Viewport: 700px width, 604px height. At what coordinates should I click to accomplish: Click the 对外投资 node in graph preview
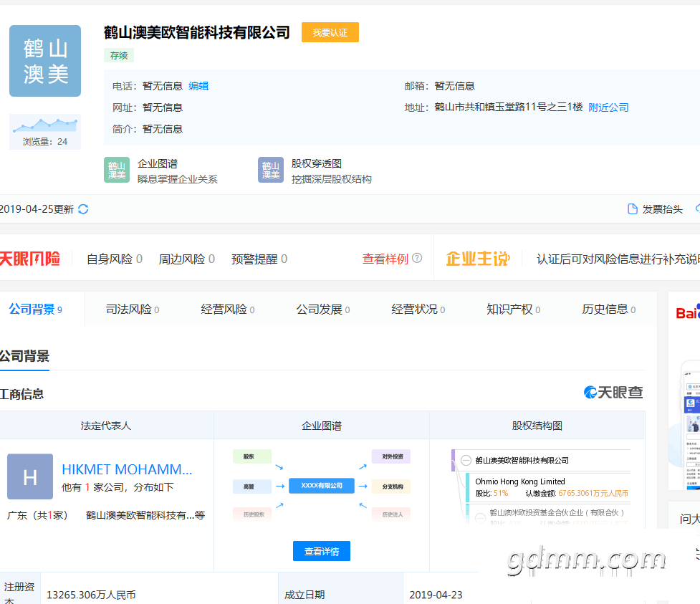(391, 456)
